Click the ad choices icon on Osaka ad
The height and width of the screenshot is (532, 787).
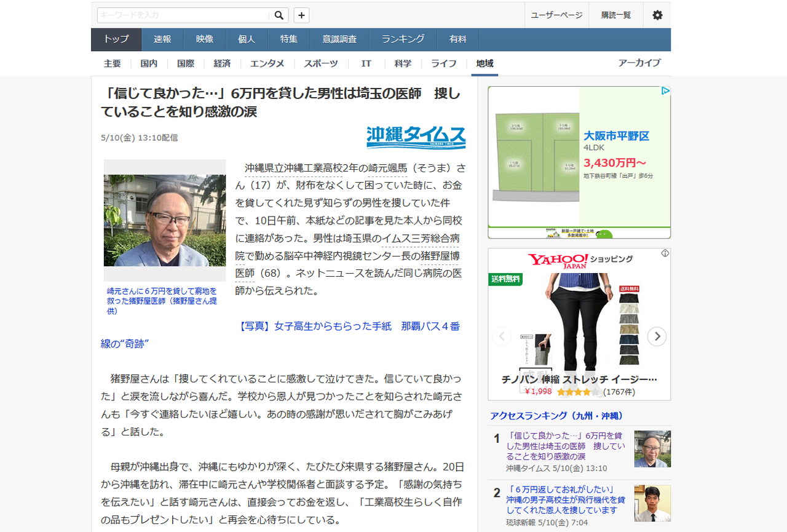pyautogui.click(x=665, y=91)
